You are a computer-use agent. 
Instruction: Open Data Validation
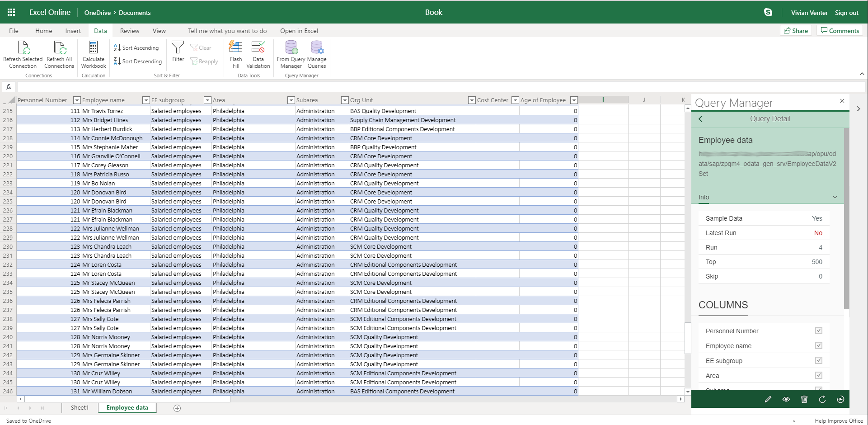coord(258,53)
